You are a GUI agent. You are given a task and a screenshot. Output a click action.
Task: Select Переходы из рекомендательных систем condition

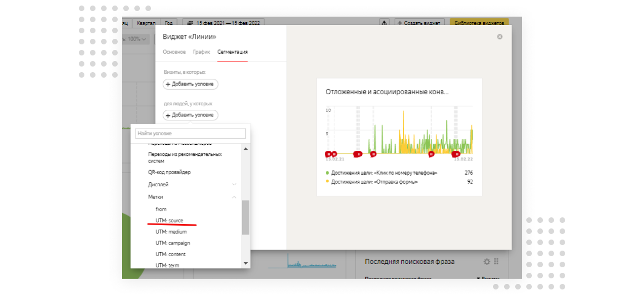point(185,157)
